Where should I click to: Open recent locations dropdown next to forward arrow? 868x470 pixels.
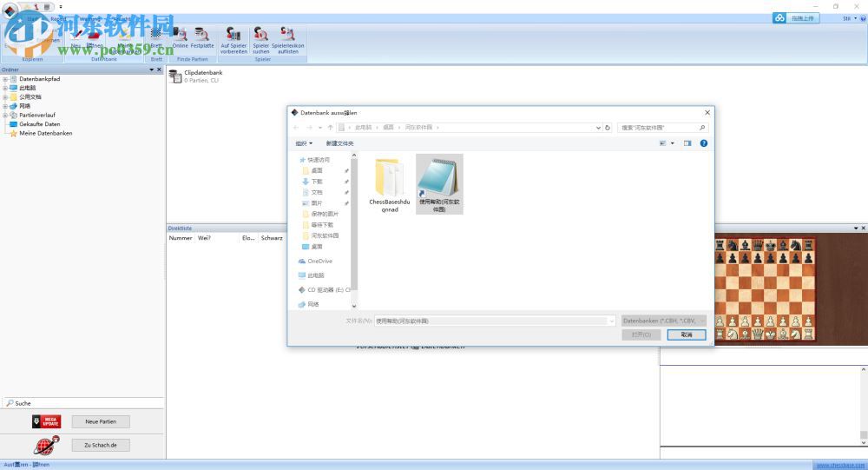coord(320,128)
